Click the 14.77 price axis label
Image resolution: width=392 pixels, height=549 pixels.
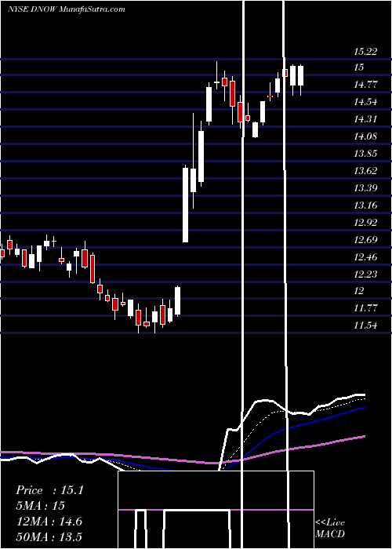click(x=365, y=85)
